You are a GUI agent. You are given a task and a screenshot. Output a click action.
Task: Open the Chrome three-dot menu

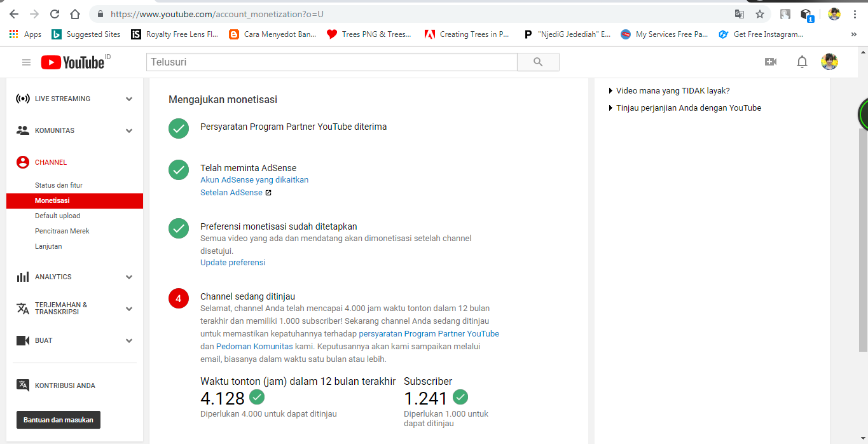point(855,14)
